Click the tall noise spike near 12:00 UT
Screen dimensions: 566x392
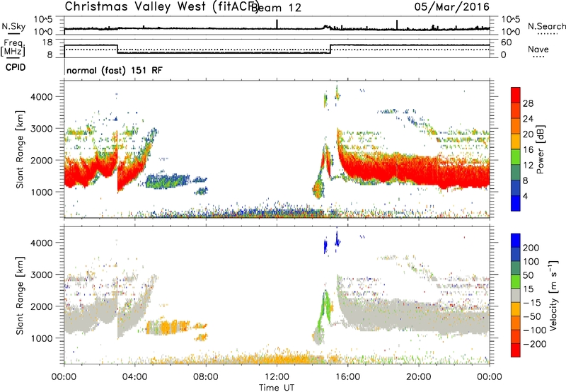277,24
